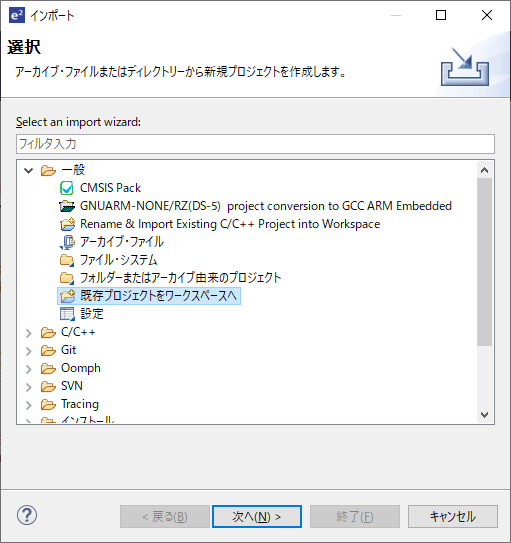This screenshot has width=511, height=543.
Task: Click the キャンセル button
Action: pos(452,517)
